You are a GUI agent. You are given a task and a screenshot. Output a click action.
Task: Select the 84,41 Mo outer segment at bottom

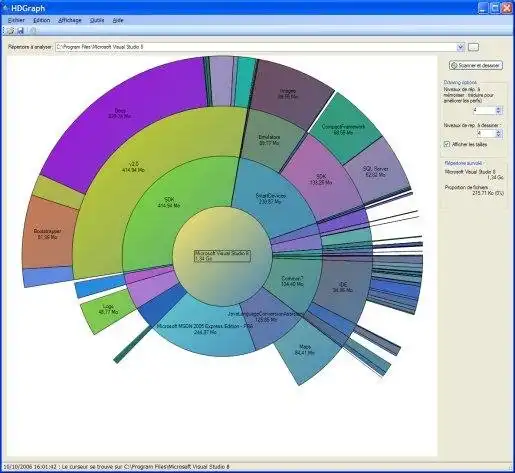(x=305, y=350)
